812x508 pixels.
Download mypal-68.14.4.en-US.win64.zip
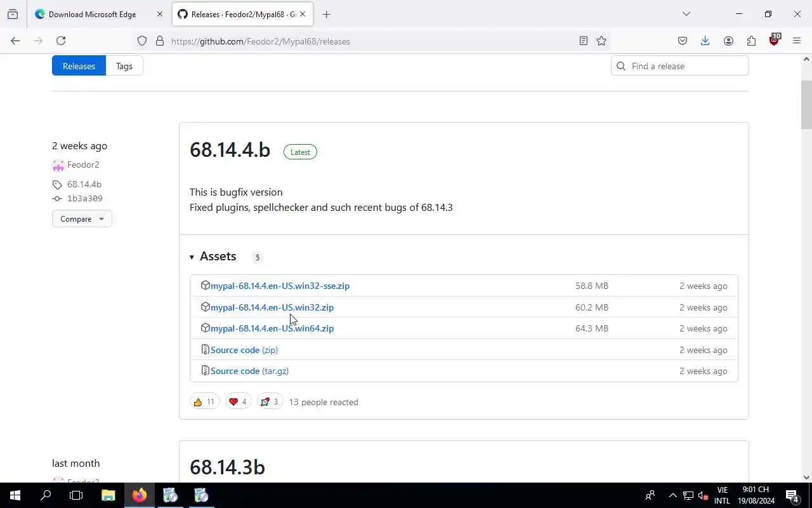272,328
